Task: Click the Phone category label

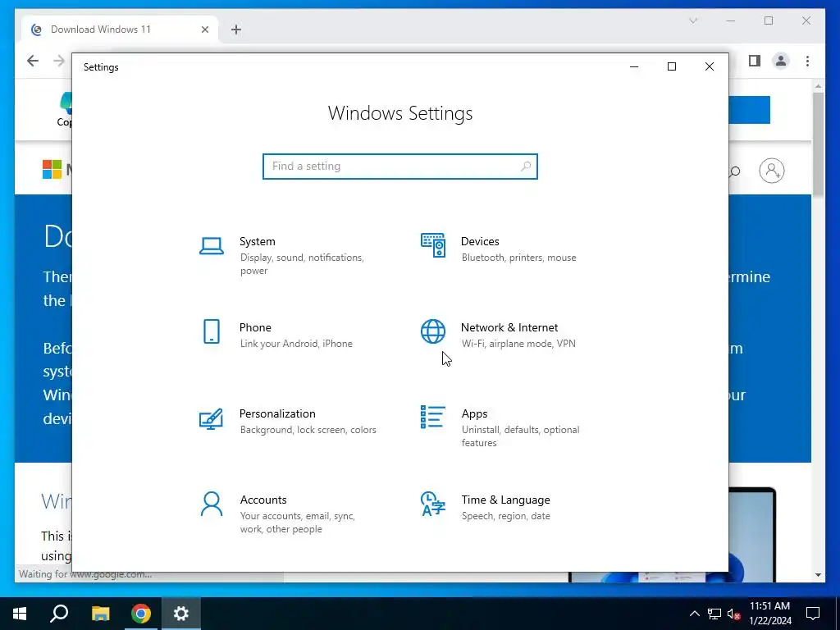Action: (x=255, y=327)
